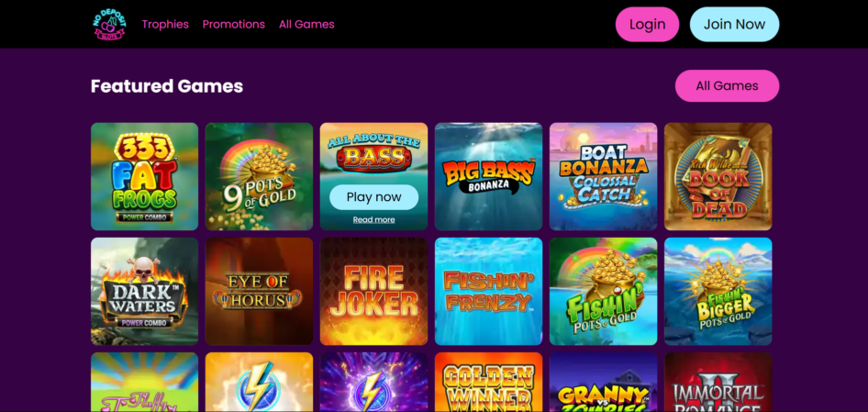868x412 pixels.
Task: Click the Join Now button
Action: [x=734, y=25]
